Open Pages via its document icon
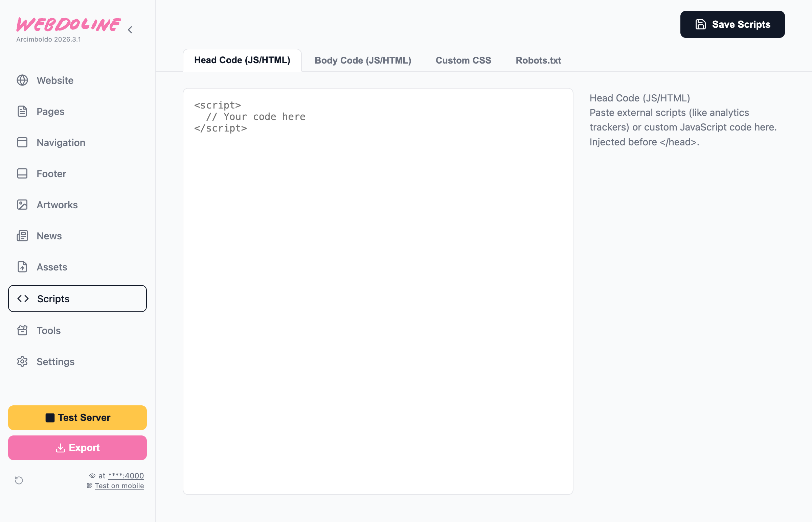Viewport: 812px width, 522px height. point(22,112)
